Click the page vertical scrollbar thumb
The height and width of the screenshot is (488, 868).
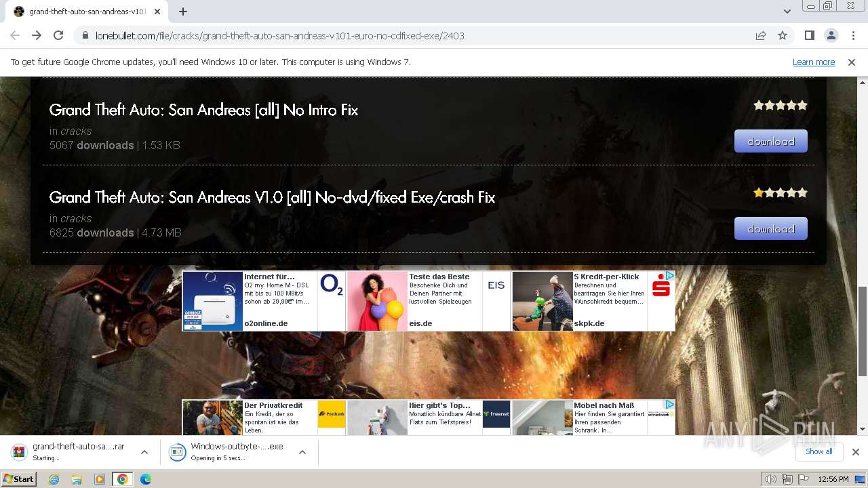(x=863, y=331)
